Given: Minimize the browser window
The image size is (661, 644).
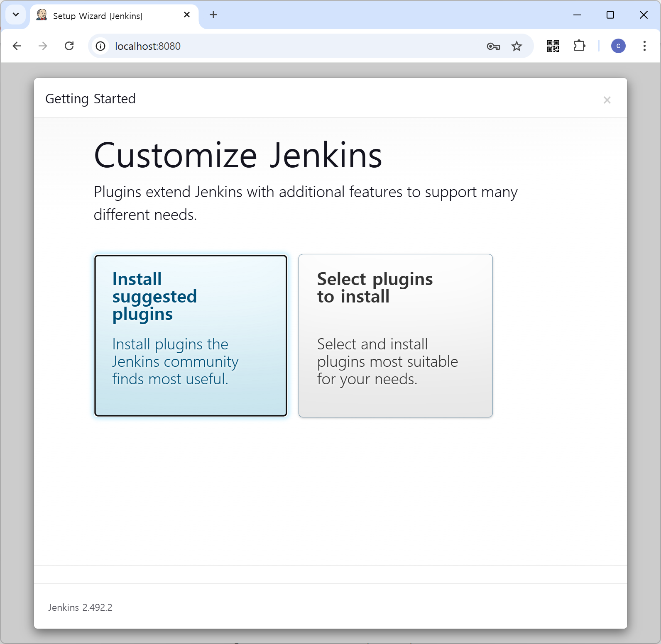Looking at the screenshot, I should [x=577, y=15].
